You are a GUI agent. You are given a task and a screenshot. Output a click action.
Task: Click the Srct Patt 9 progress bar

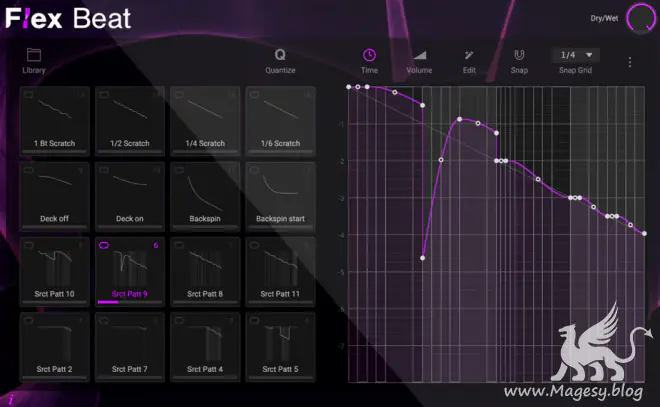click(130, 302)
